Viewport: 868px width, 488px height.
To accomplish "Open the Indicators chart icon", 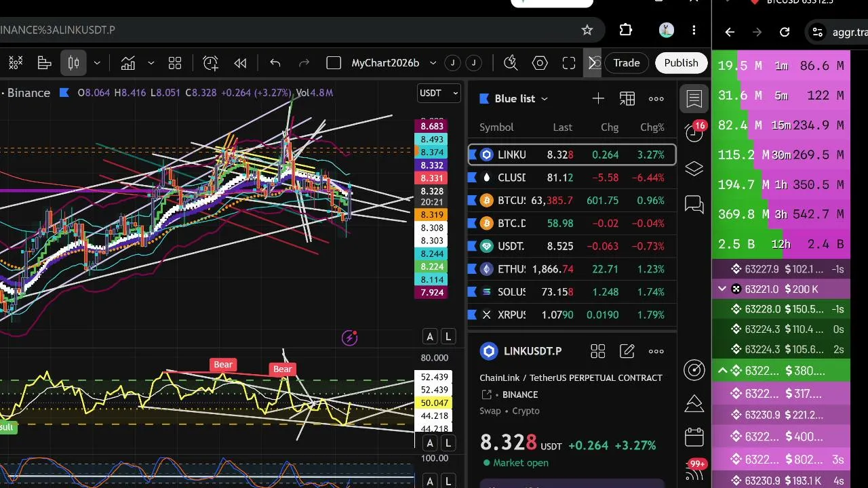I will click(128, 63).
